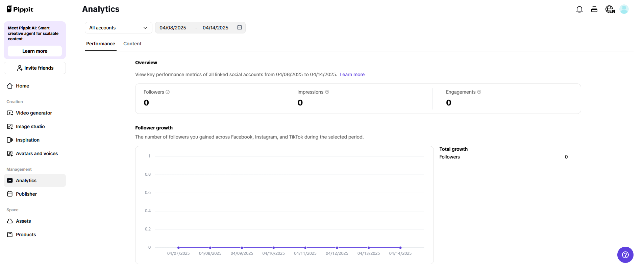Click the Analytics page heading
Image resolution: width=644 pixels, height=270 pixels.
(x=101, y=9)
